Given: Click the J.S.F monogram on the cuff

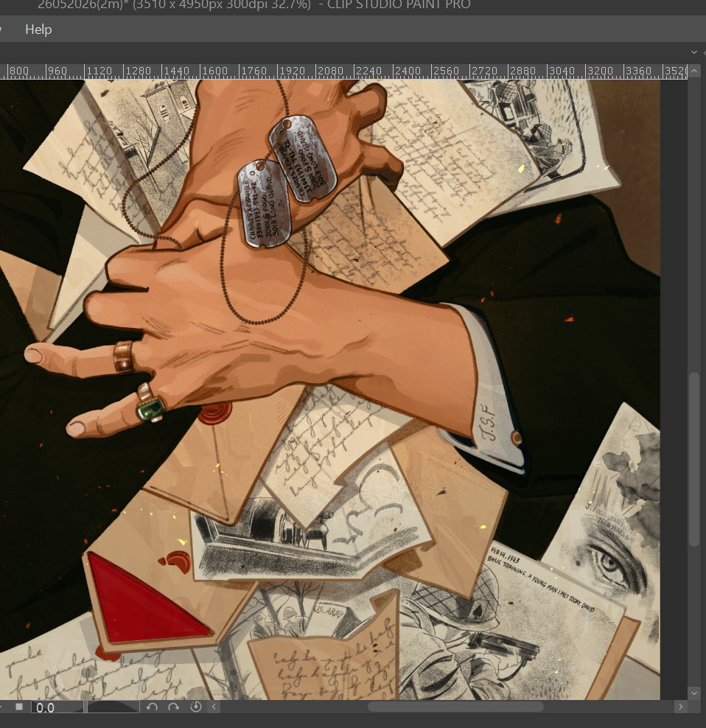Looking at the screenshot, I should tap(489, 421).
